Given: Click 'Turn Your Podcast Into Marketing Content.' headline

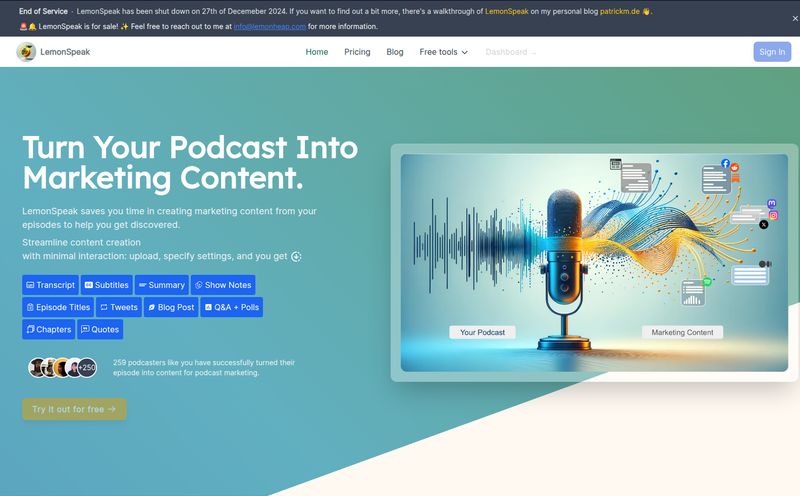Looking at the screenshot, I should click(190, 162).
